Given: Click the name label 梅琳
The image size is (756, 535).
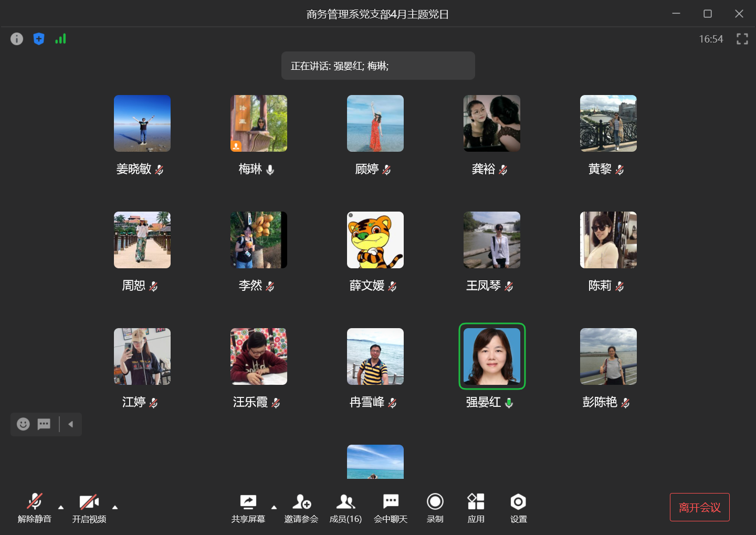Looking at the screenshot, I should coord(250,169).
